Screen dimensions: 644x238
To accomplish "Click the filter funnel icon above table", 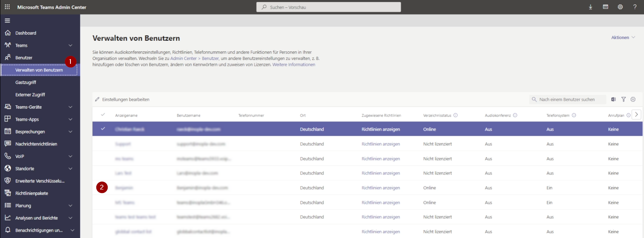I will point(624,99).
